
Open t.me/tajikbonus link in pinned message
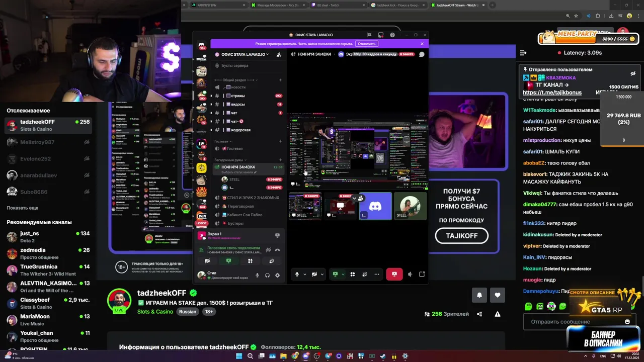[x=552, y=93]
